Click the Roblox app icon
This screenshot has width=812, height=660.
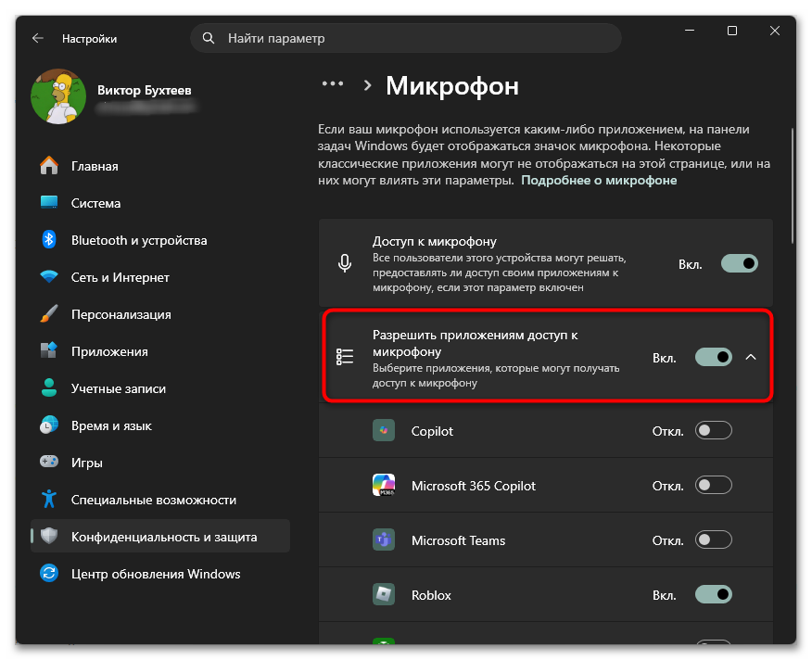(x=384, y=595)
